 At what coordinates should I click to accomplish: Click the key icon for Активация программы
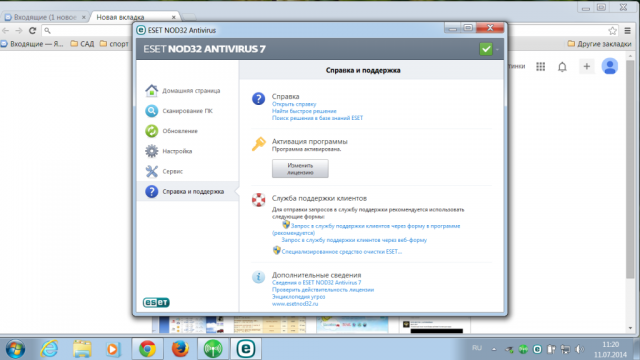tap(258, 144)
